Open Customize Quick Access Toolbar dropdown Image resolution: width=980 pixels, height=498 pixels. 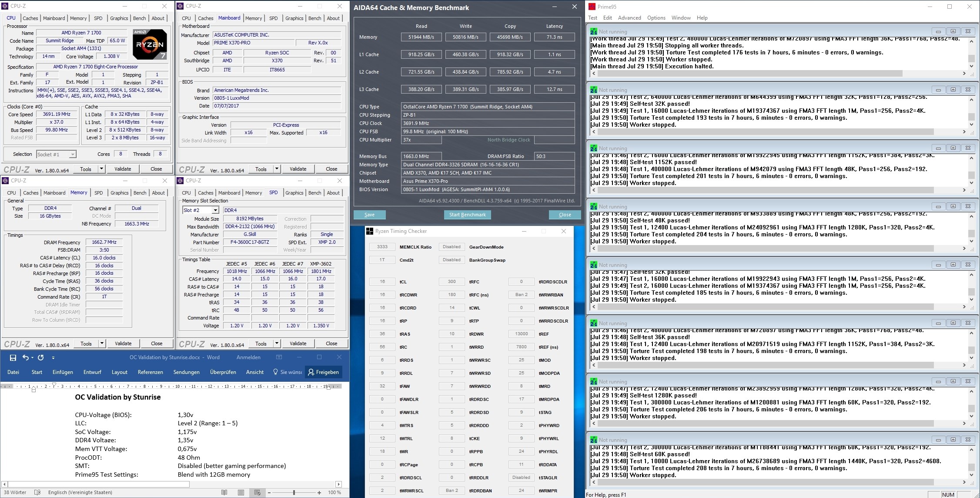point(53,357)
